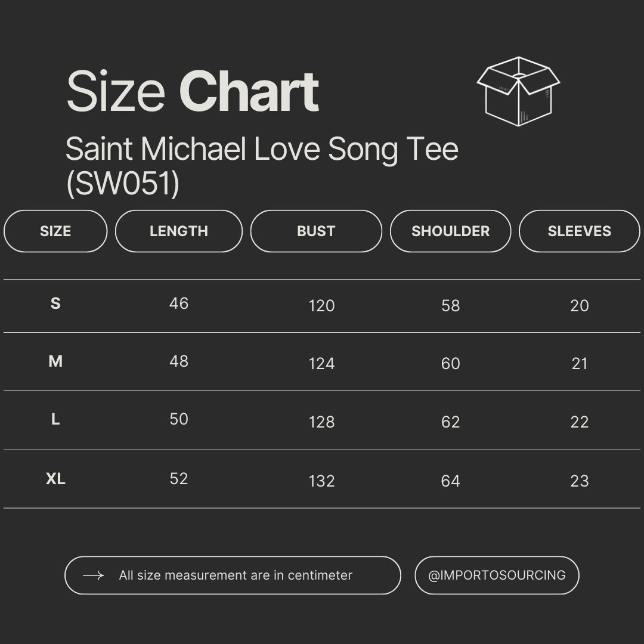Open the @IMPORTOSOURCING handle link
The height and width of the screenshot is (644, 644).
(497, 575)
